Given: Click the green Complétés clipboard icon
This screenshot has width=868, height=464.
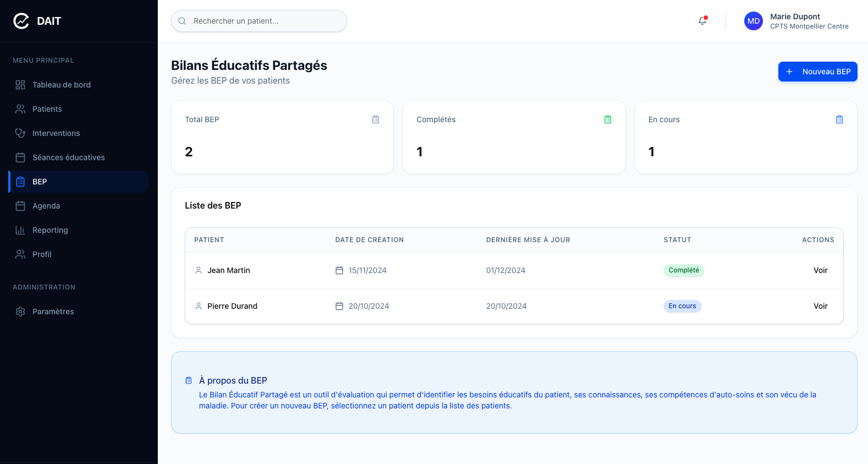Looking at the screenshot, I should (x=608, y=119).
